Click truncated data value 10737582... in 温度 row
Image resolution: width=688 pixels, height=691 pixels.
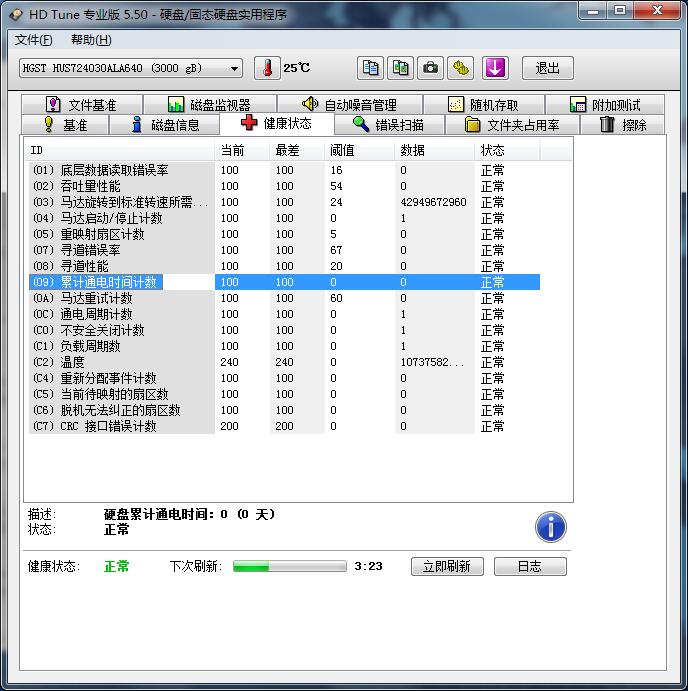[x=432, y=362]
